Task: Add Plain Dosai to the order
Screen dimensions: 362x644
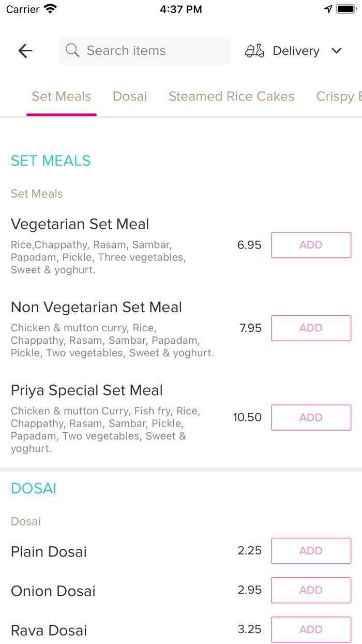Action: pos(311,551)
